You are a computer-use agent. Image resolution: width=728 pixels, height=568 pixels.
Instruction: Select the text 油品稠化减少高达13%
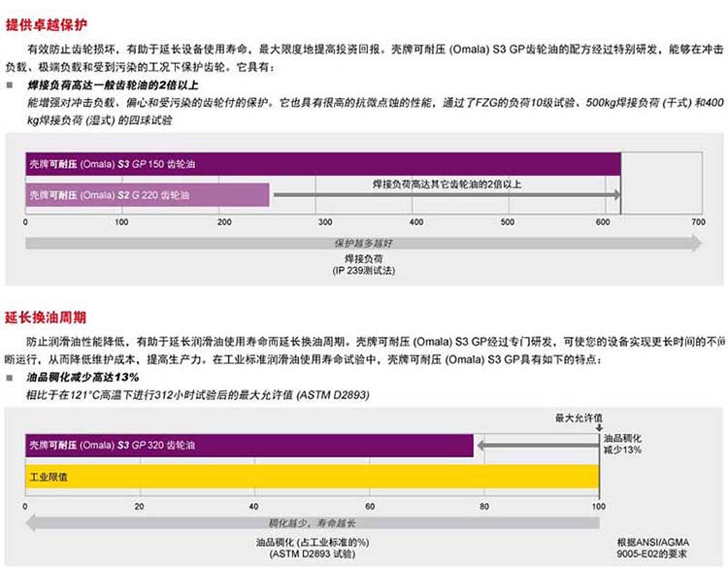(x=83, y=377)
